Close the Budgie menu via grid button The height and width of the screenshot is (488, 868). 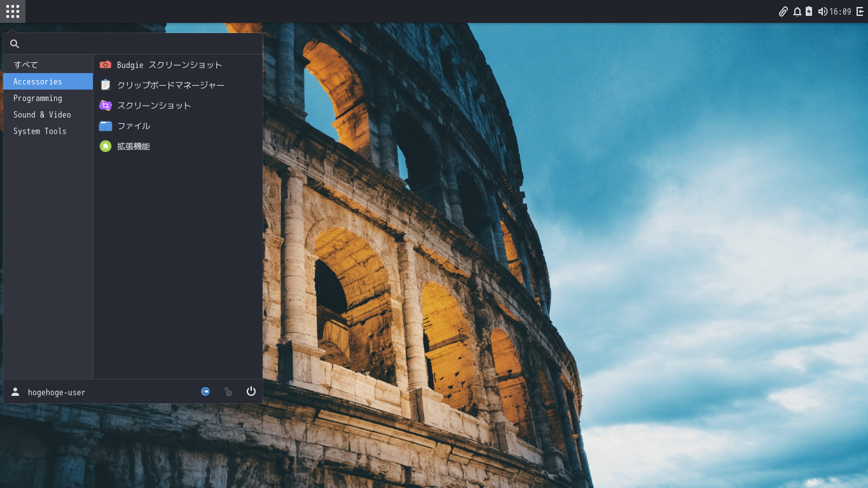point(13,11)
